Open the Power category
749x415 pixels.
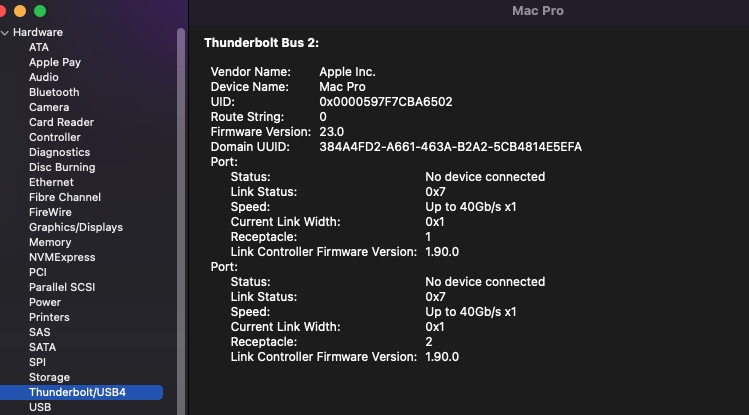(x=45, y=302)
